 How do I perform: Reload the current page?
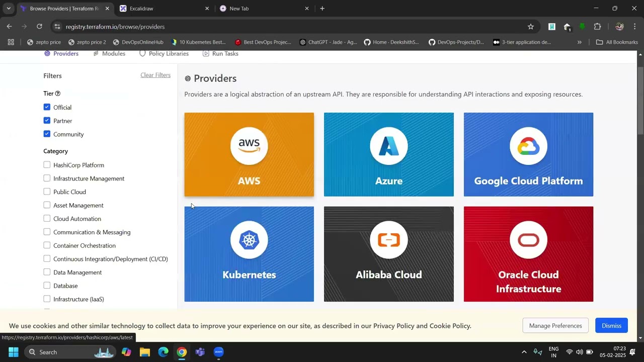[x=39, y=27]
